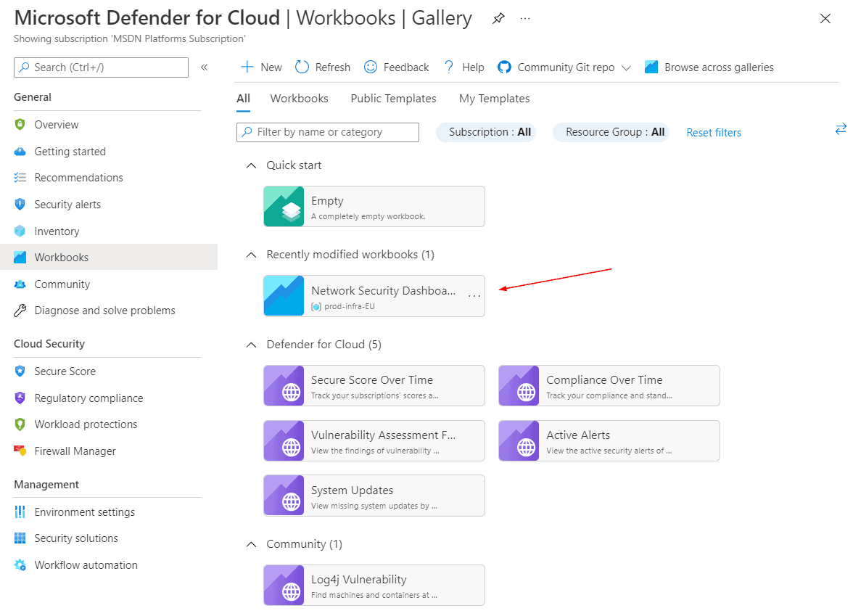This screenshot has height=616, width=853.
Task: Open the Resource Group filter pill
Action: coord(611,132)
